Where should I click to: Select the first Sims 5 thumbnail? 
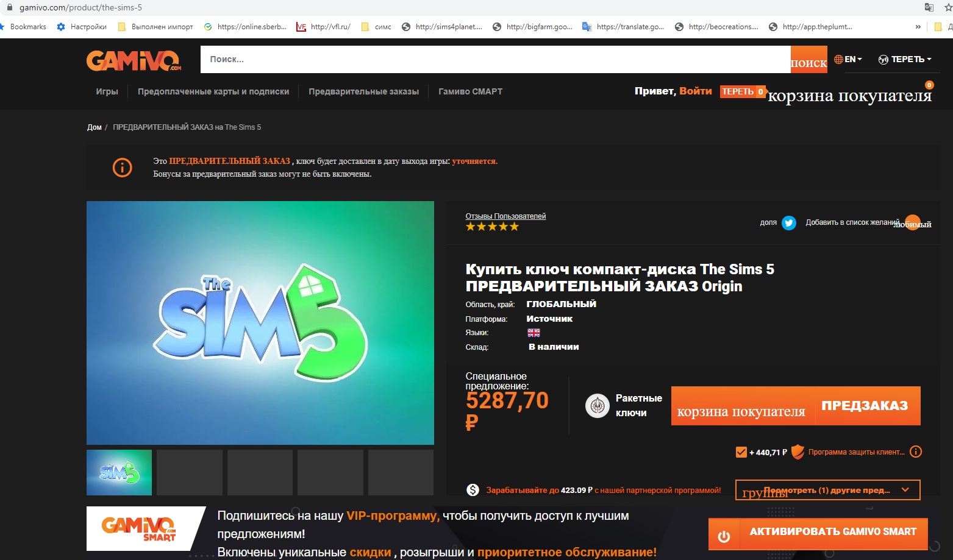[x=120, y=472]
